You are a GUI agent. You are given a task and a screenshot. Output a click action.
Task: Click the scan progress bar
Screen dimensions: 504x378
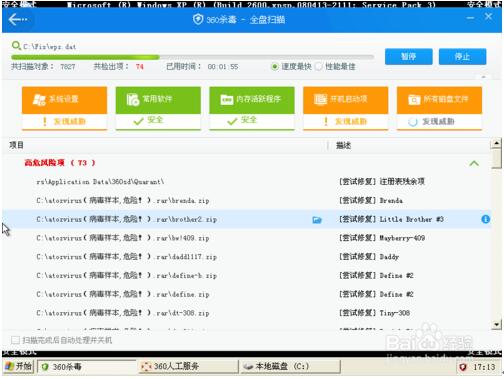tap(192, 57)
